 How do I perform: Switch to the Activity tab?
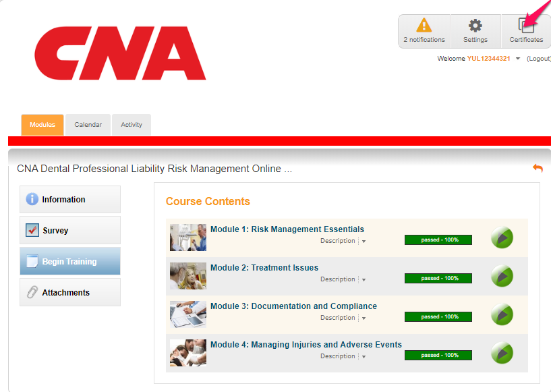(x=132, y=124)
